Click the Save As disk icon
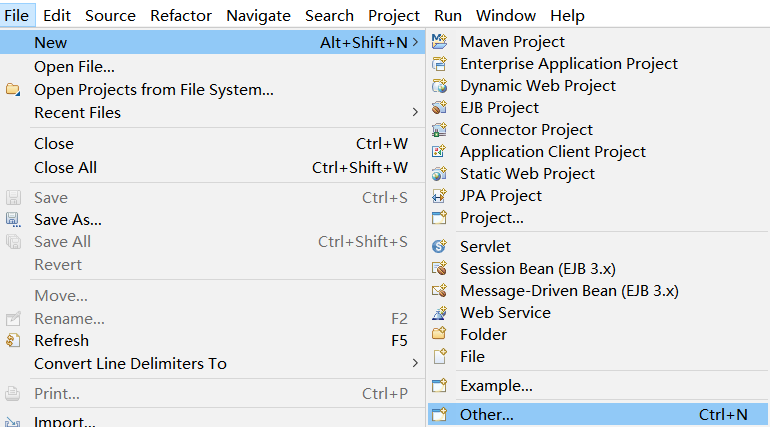Viewport: 770px width, 427px height. click(13, 219)
